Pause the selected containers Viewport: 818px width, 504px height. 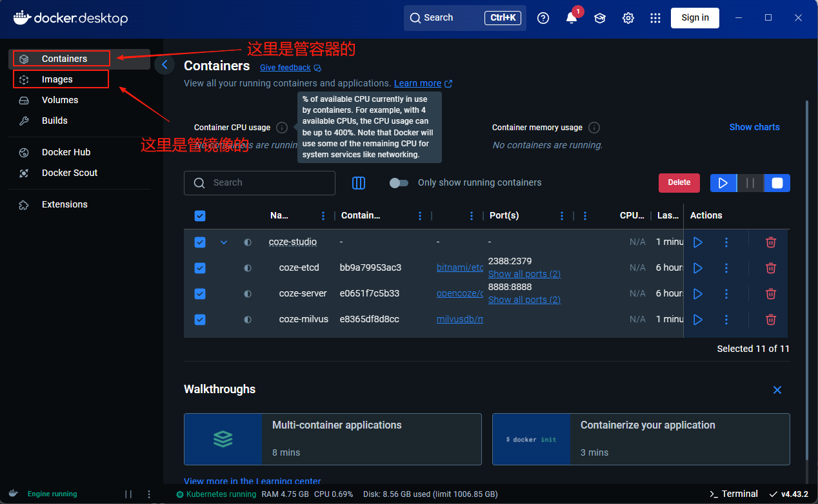point(750,183)
